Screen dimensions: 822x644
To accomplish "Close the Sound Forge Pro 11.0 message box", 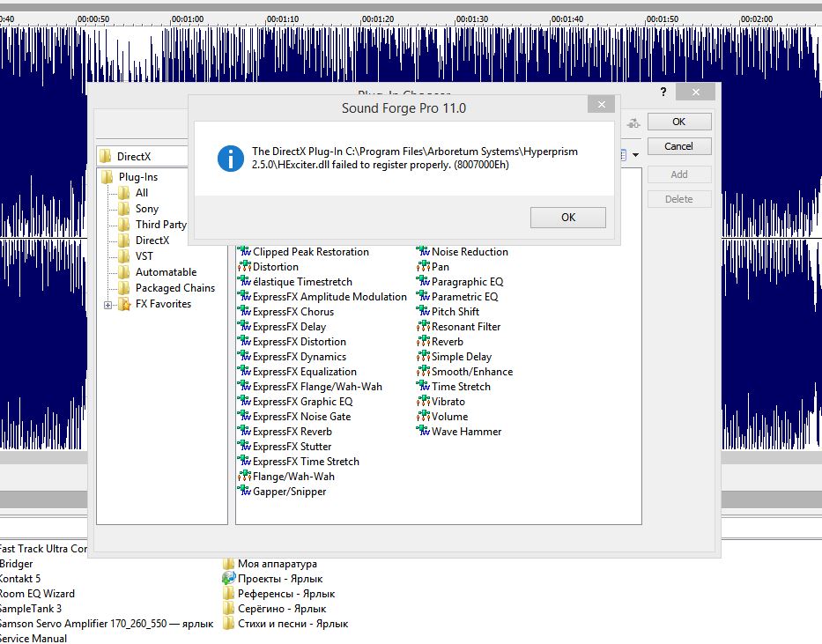I will pyautogui.click(x=601, y=104).
